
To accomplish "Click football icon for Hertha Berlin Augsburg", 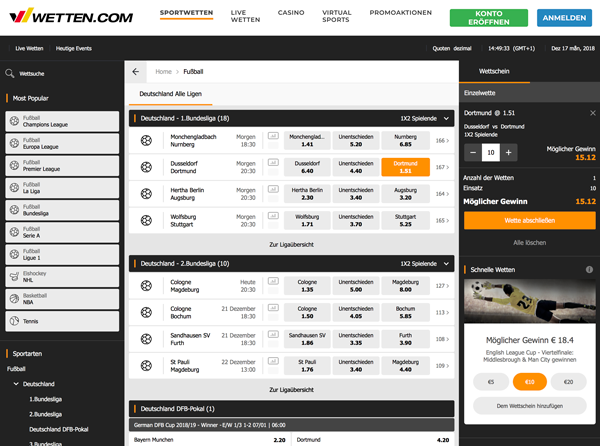I will tap(146, 194).
